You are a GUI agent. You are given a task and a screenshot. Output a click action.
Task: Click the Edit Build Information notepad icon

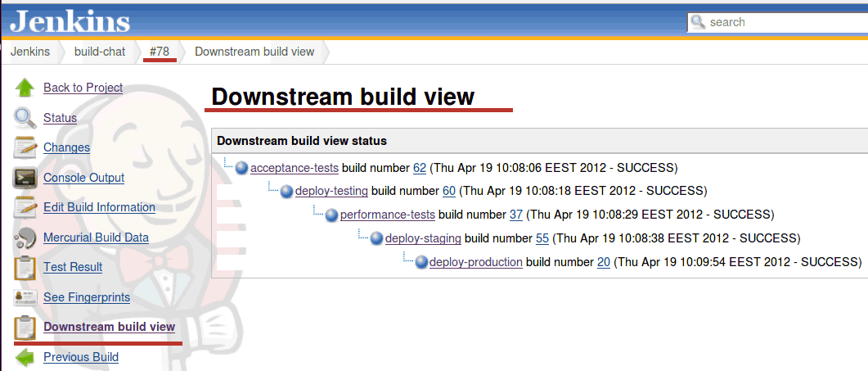click(25, 207)
